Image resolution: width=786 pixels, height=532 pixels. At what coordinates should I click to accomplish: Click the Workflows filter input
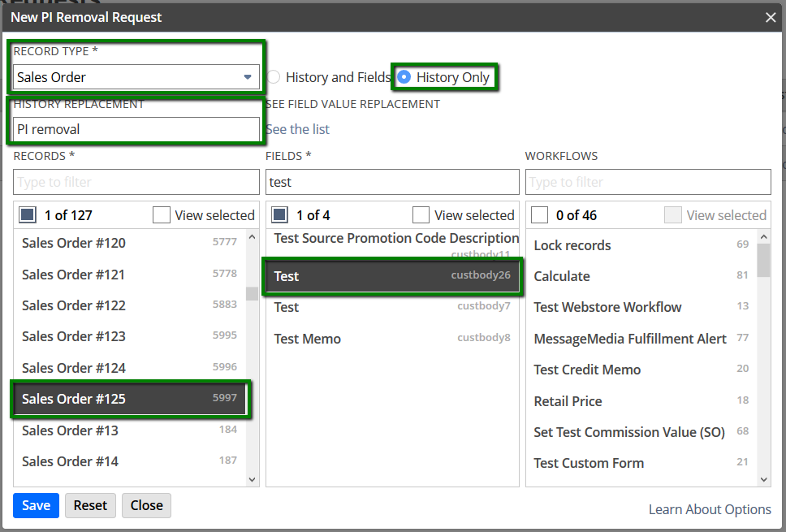[648, 182]
